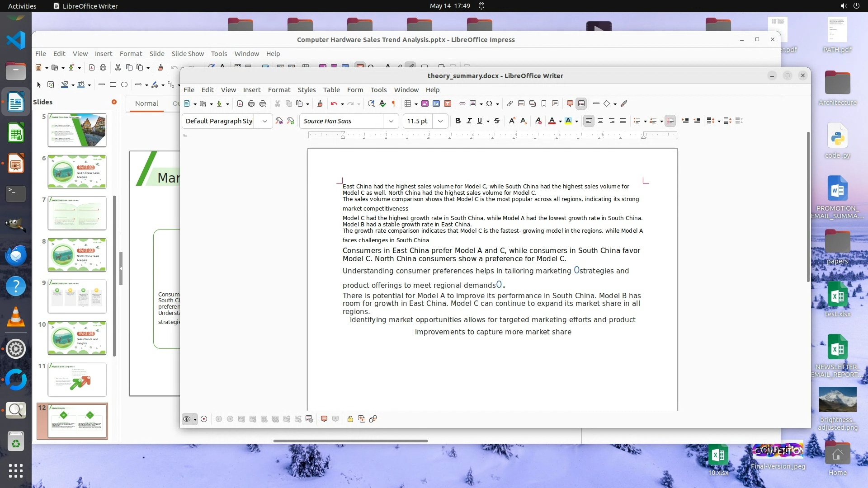Click the Print button in Writer toolbar

pos(251,103)
